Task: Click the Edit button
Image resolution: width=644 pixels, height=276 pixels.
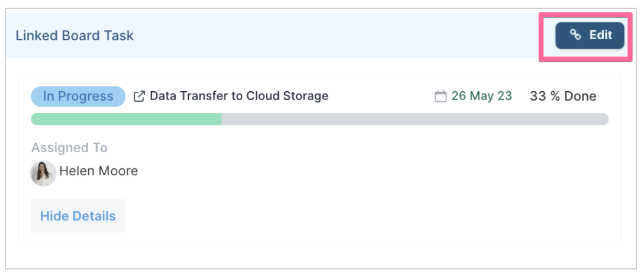Action: pyautogui.click(x=590, y=36)
